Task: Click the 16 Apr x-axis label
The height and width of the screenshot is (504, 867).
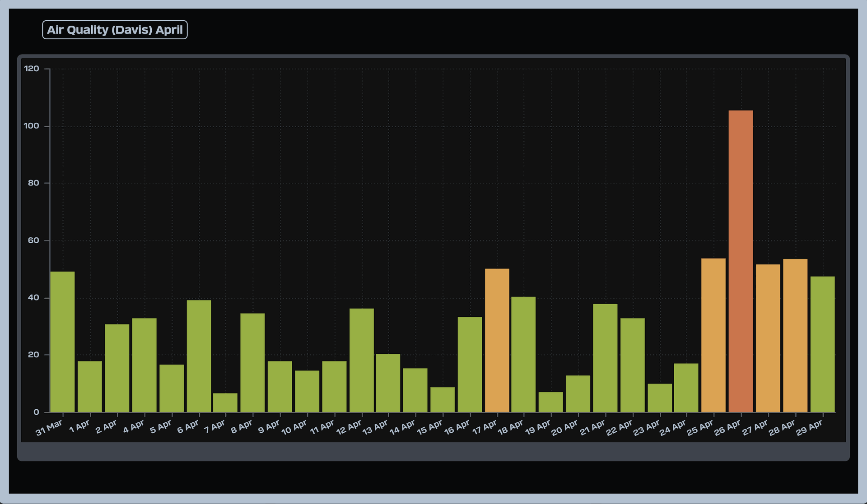Action: click(457, 428)
